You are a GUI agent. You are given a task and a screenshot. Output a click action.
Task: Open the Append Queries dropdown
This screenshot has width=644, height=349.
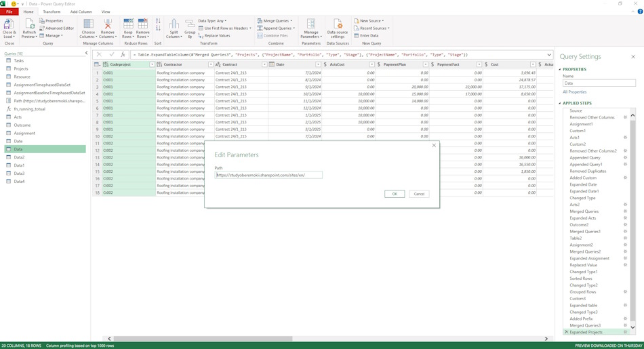pos(276,28)
